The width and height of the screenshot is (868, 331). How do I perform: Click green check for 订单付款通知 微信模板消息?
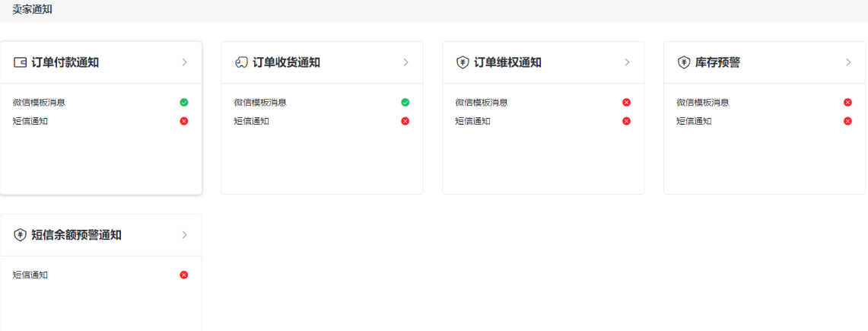click(x=184, y=102)
